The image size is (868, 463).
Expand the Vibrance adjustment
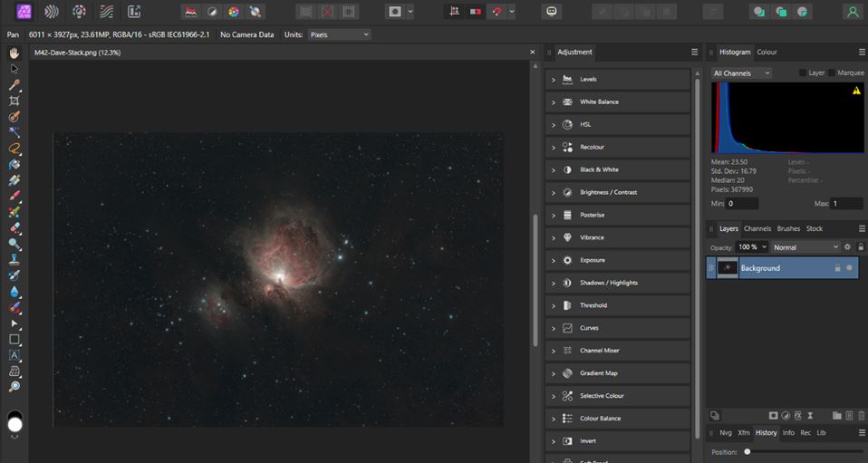click(x=553, y=238)
